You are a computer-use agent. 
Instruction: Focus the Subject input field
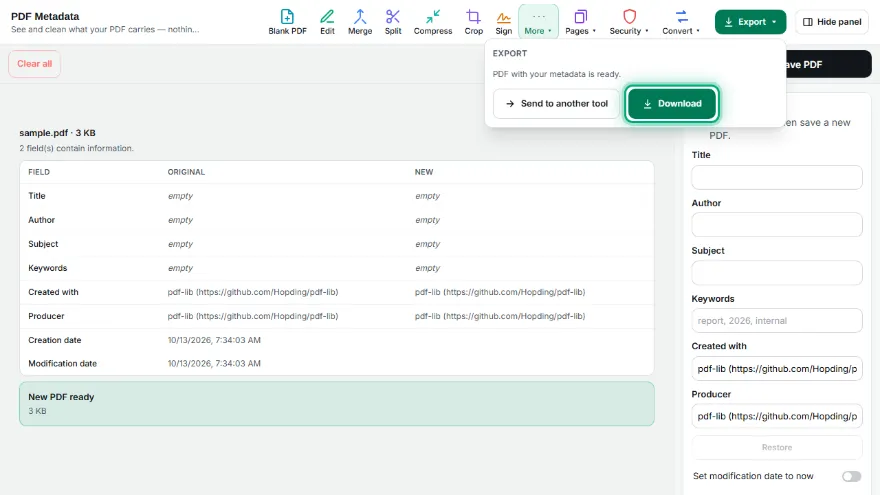point(777,273)
